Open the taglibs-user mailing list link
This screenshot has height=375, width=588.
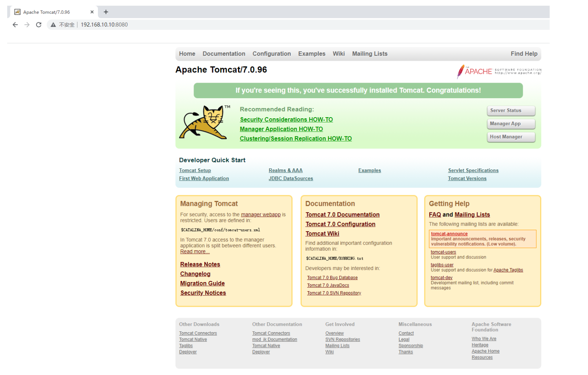442,265
